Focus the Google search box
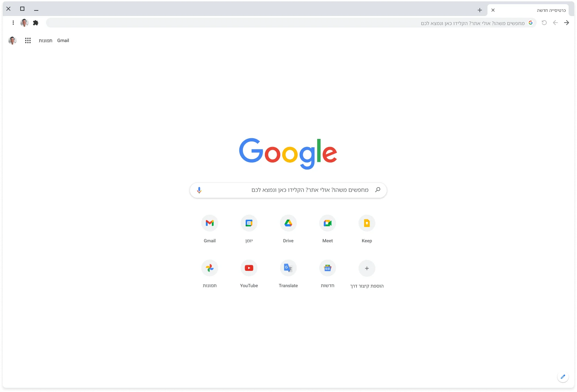The width and height of the screenshot is (577, 392). click(x=288, y=190)
